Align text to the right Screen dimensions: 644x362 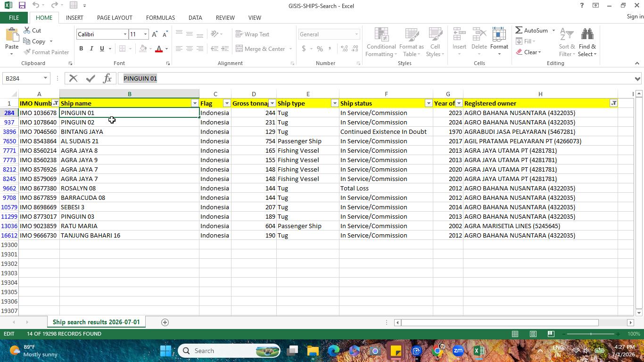coord(199,49)
